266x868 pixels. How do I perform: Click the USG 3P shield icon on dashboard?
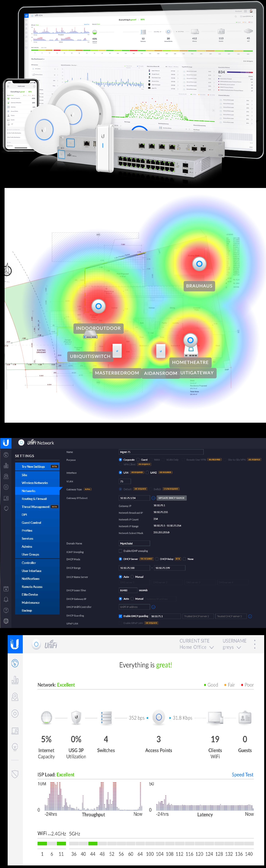pyautogui.click(x=76, y=717)
